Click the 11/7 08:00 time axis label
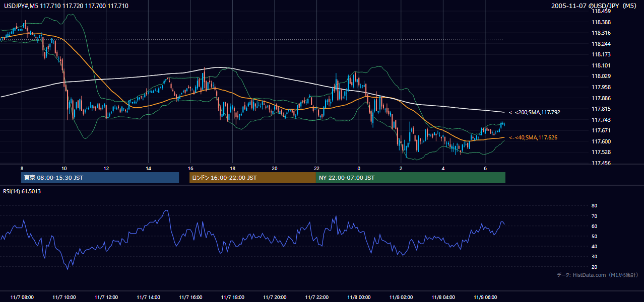Viewport: 644px width, 302px height. tap(22, 297)
